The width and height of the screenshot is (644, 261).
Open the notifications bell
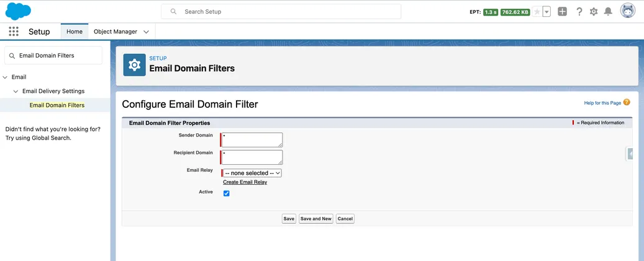pyautogui.click(x=608, y=12)
